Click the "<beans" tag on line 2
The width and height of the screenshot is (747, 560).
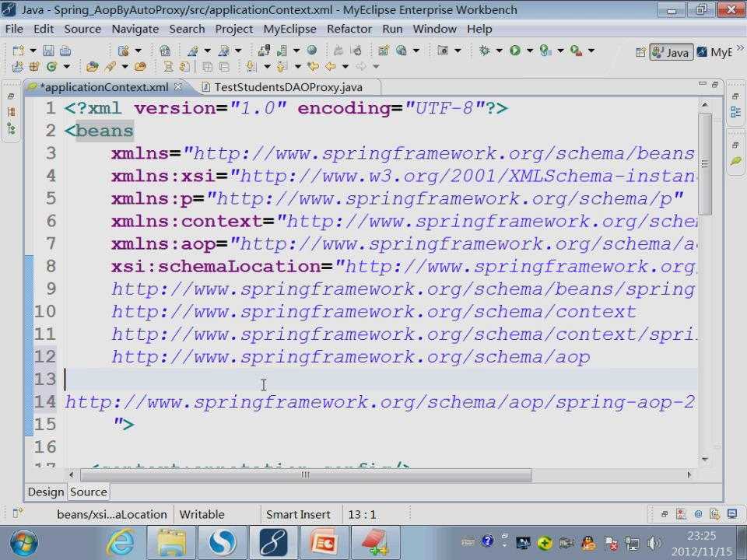click(99, 131)
